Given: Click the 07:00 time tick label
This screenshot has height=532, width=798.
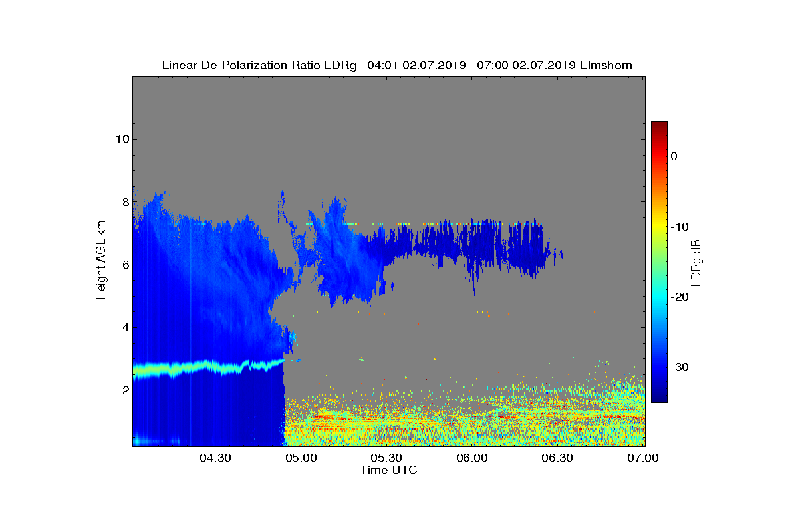Looking at the screenshot, I should pyautogui.click(x=643, y=458).
